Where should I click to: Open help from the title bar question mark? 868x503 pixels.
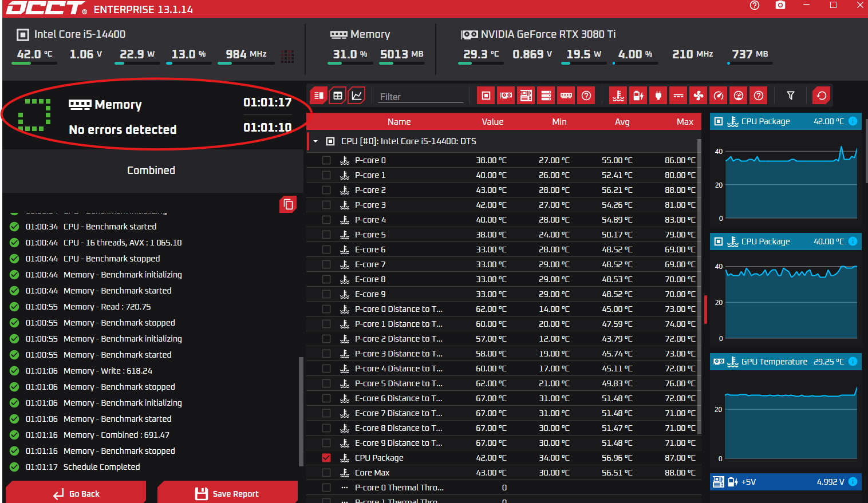click(755, 5)
